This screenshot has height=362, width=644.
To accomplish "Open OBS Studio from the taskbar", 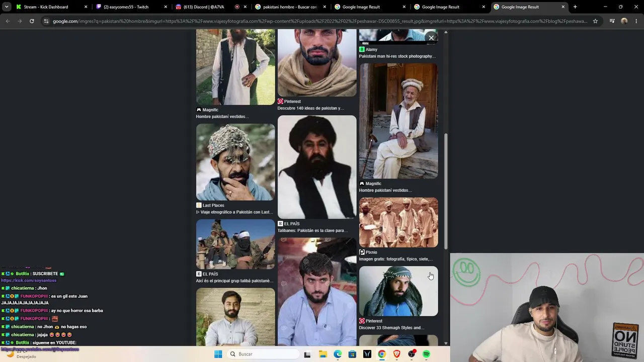I will [x=412, y=354].
